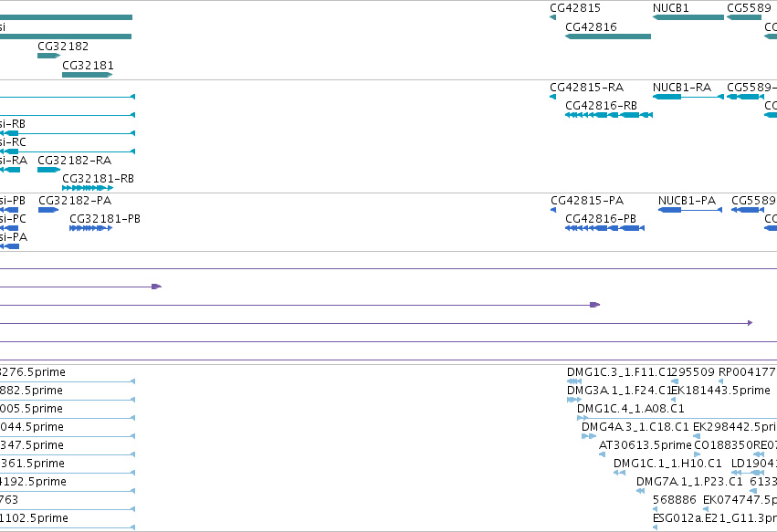Select the si-RC transcript label

[13, 142]
